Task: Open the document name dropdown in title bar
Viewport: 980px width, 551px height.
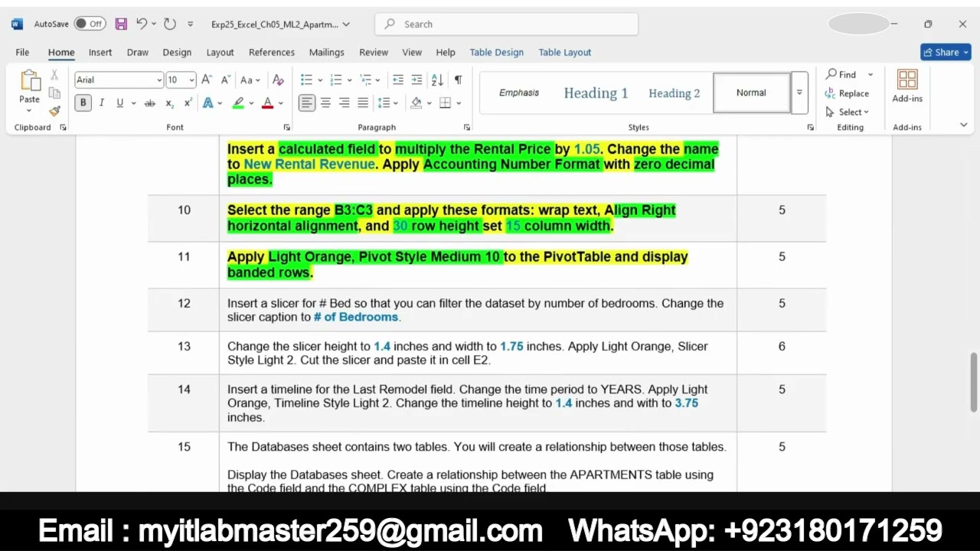Action: click(x=346, y=24)
